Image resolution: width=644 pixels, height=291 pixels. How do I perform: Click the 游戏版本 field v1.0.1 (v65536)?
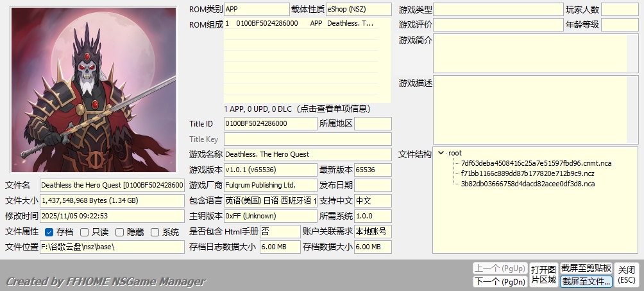(x=270, y=170)
